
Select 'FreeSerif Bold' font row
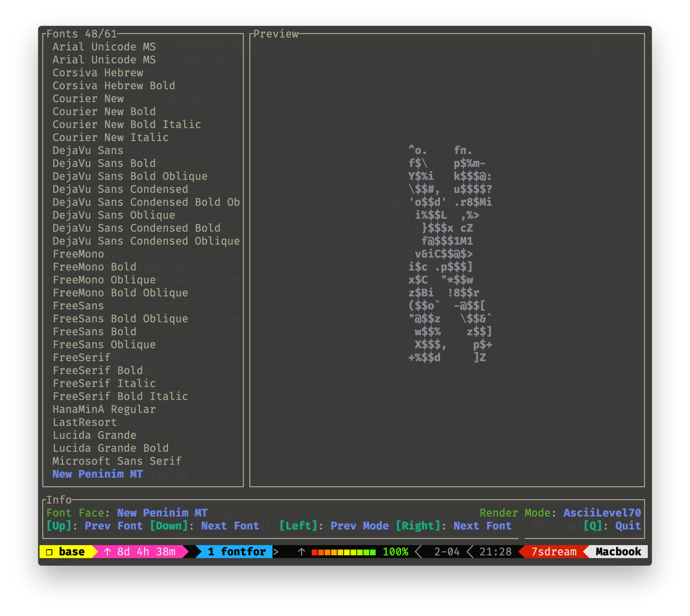(x=98, y=370)
